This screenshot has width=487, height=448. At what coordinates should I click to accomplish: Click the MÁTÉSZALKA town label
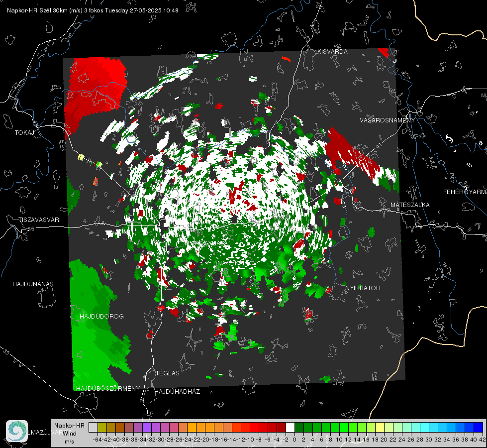410,205
